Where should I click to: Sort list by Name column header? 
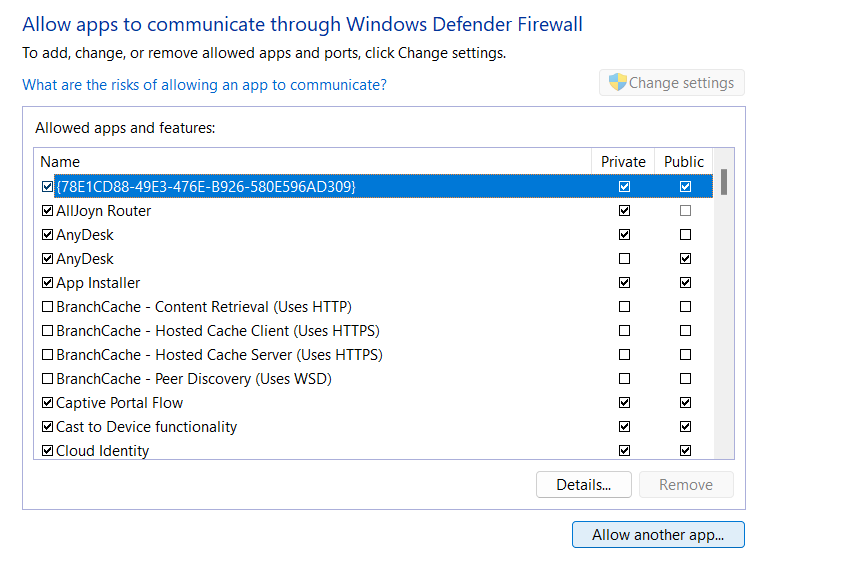(x=60, y=162)
